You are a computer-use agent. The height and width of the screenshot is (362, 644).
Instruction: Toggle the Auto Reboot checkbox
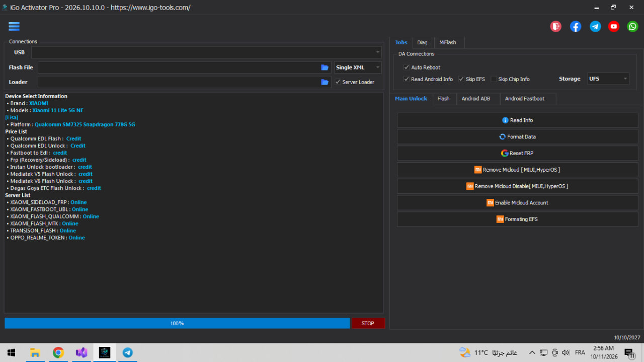coord(407,67)
